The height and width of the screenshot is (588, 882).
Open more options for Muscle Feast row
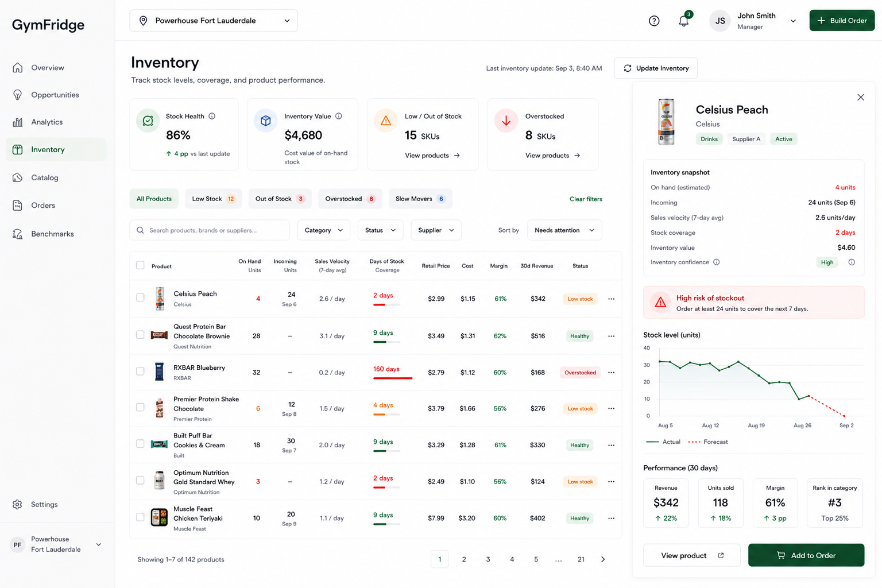click(x=611, y=518)
